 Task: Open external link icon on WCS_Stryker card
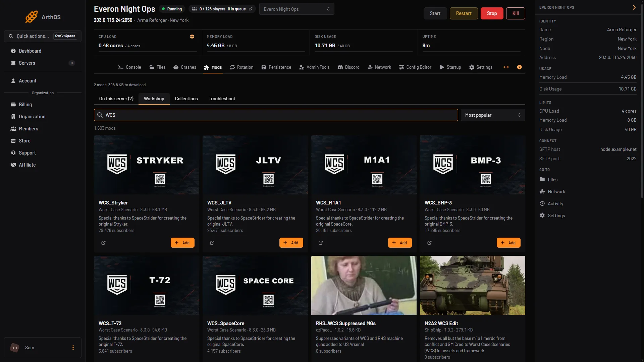(x=103, y=243)
